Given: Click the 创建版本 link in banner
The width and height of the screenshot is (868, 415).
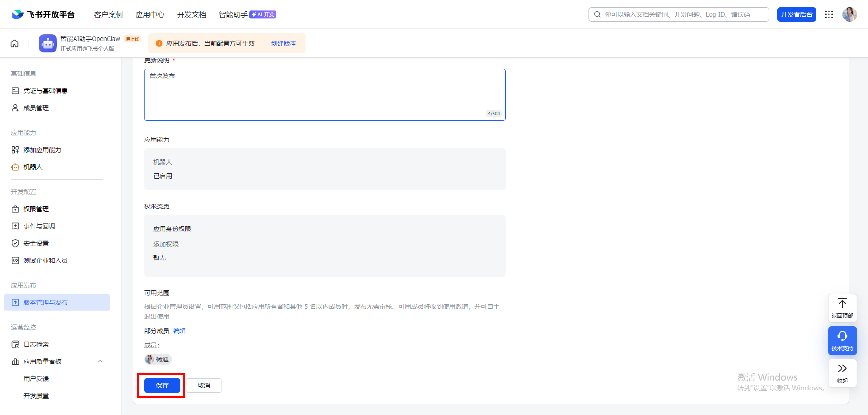Looking at the screenshot, I should pos(283,43).
